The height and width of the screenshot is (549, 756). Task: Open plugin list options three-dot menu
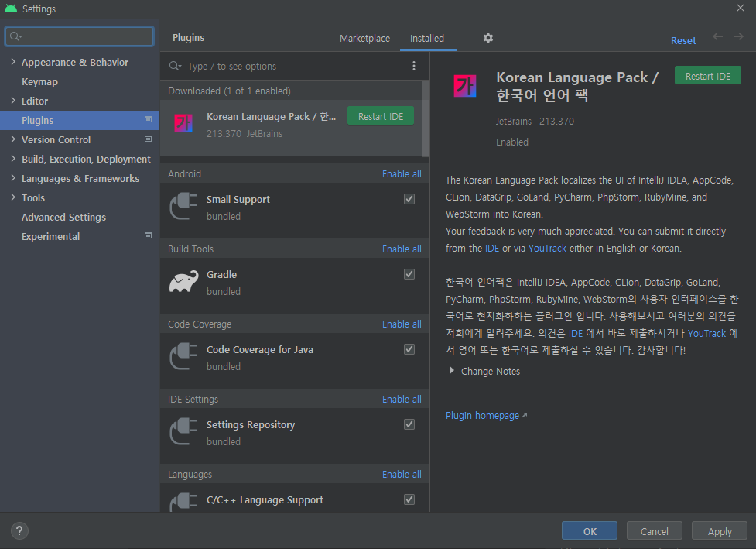[414, 66]
